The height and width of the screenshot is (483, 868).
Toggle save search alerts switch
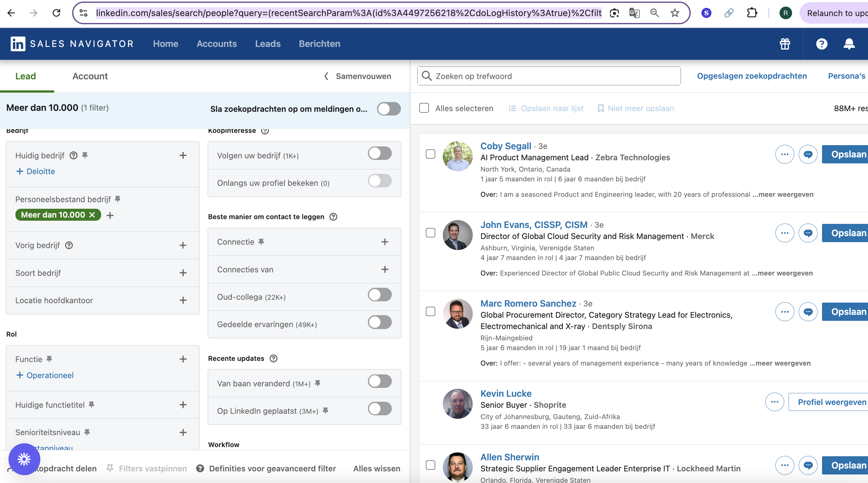(389, 109)
